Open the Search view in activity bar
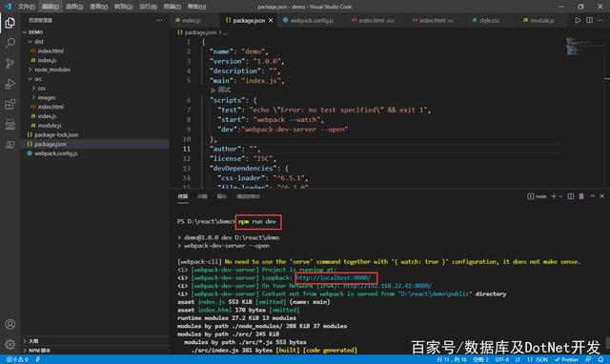Image resolution: width=610 pixels, height=364 pixels. [10, 43]
